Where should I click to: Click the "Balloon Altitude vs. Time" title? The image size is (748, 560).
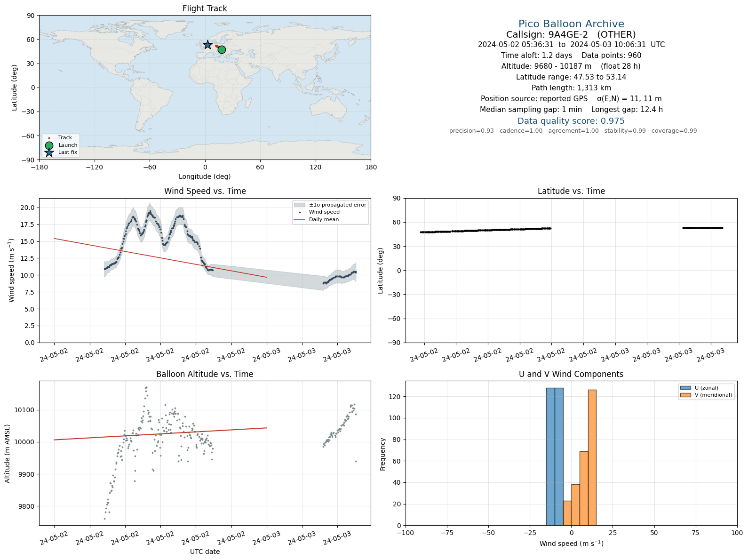coord(205,374)
